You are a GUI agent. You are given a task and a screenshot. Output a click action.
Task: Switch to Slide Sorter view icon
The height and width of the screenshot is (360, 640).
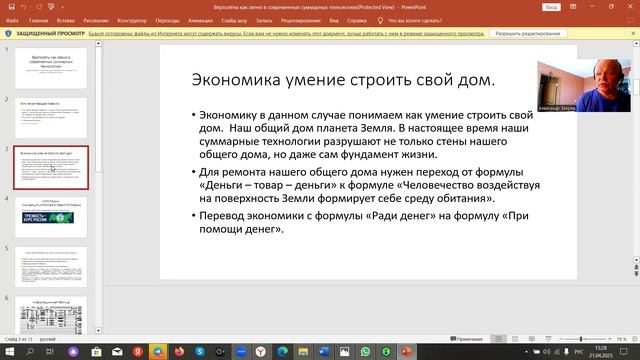(x=515, y=339)
